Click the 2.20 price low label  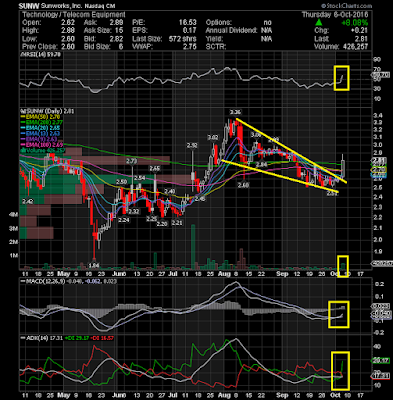click(162, 224)
